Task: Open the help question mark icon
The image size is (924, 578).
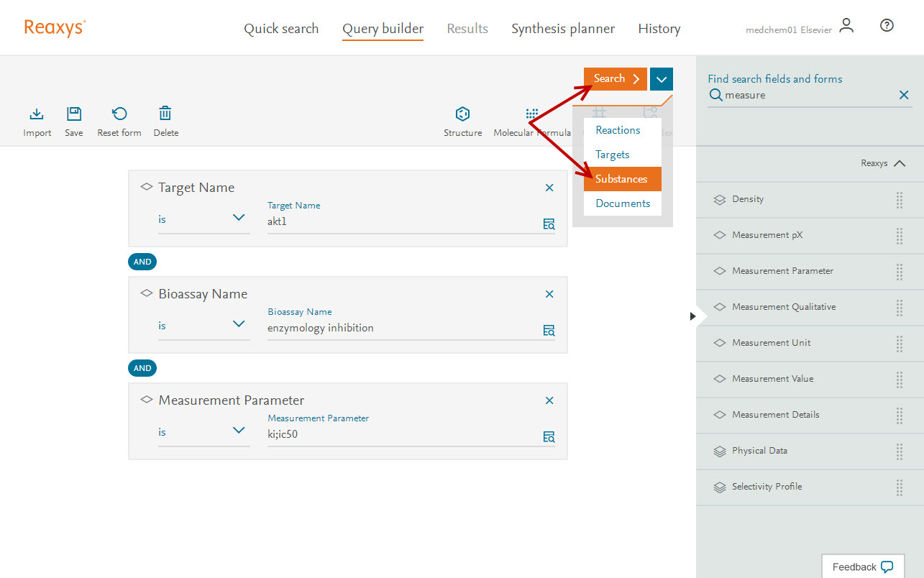Action: click(x=887, y=26)
